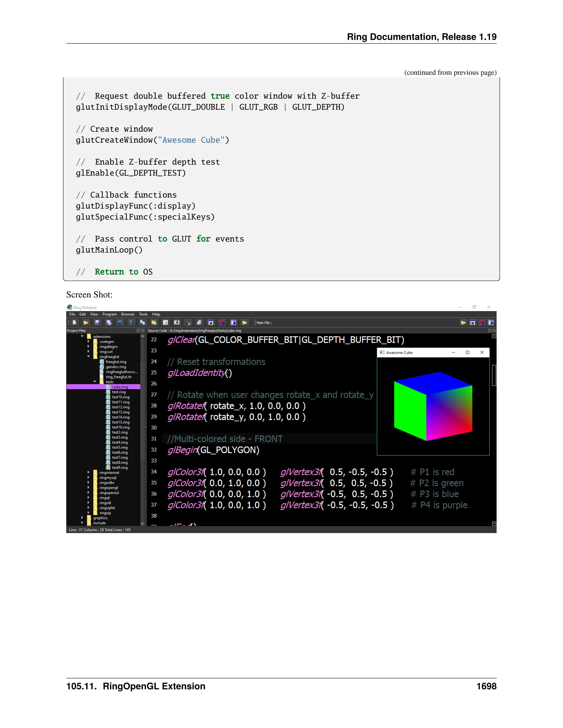Collapse the tests folder
This screenshot has width=563, height=728.
pyautogui.click(x=95, y=382)
